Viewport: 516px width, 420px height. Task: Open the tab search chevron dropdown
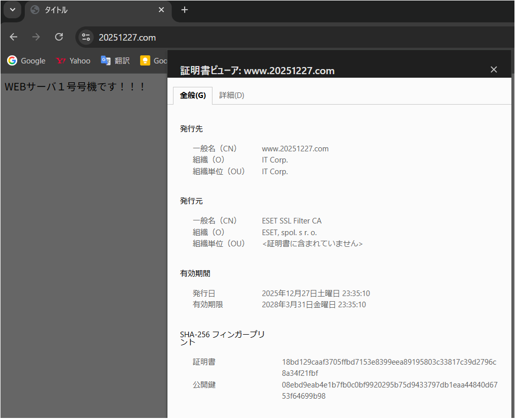12,10
